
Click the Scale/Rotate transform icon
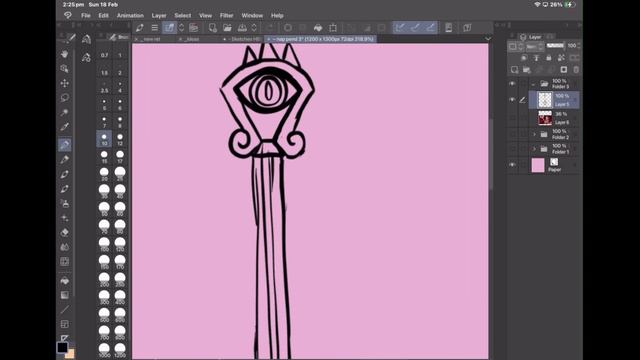pos(333,28)
